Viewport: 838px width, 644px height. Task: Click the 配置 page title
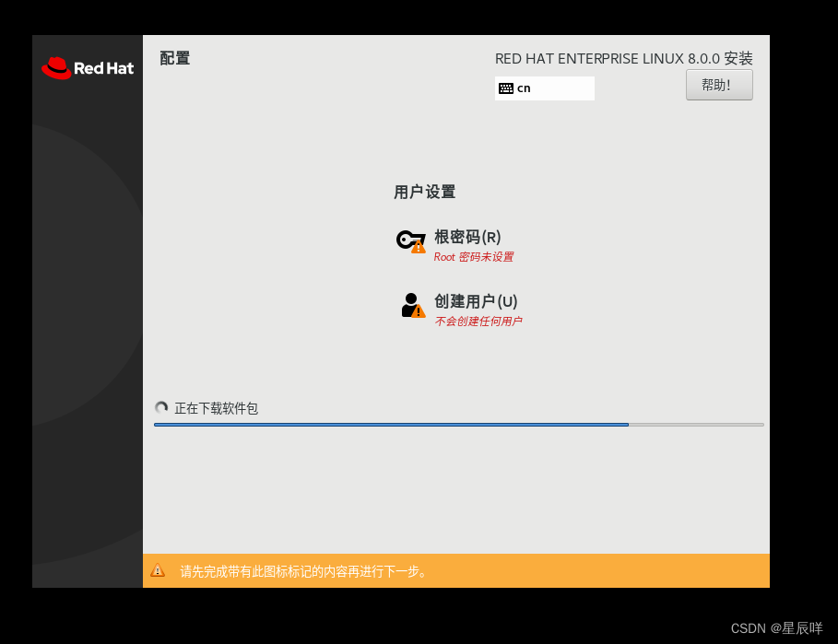[x=175, y=58]
